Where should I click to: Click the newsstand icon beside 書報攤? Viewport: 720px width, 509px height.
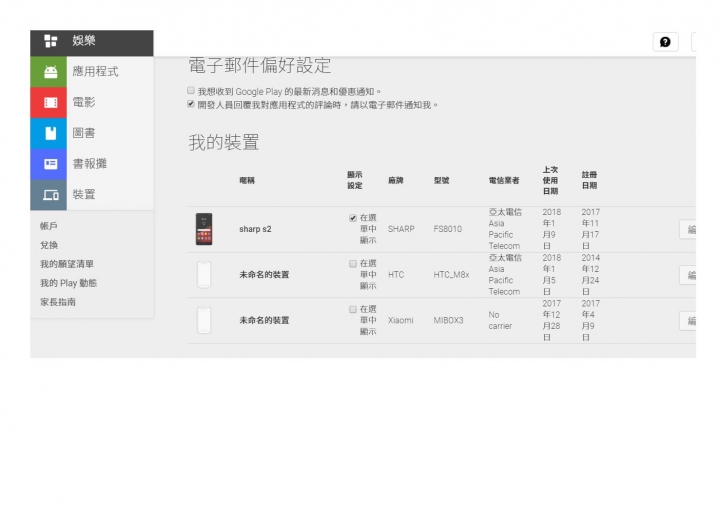(49, 164)
